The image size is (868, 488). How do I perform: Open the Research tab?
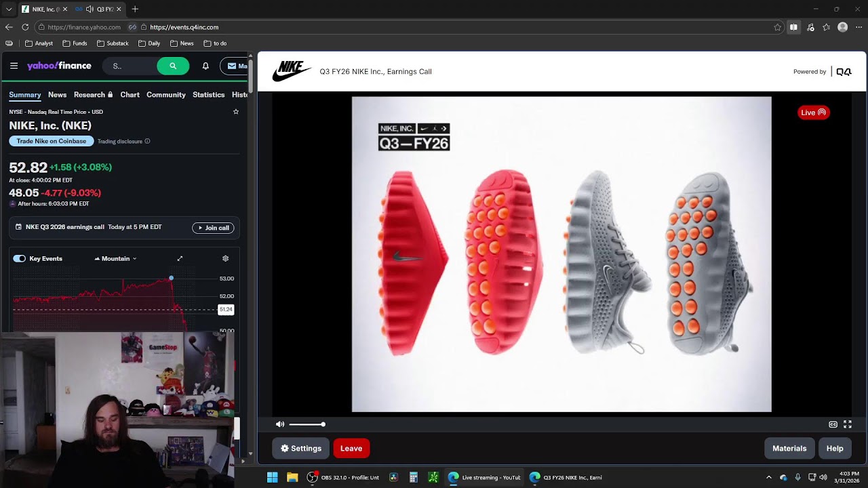click(94, 95)
